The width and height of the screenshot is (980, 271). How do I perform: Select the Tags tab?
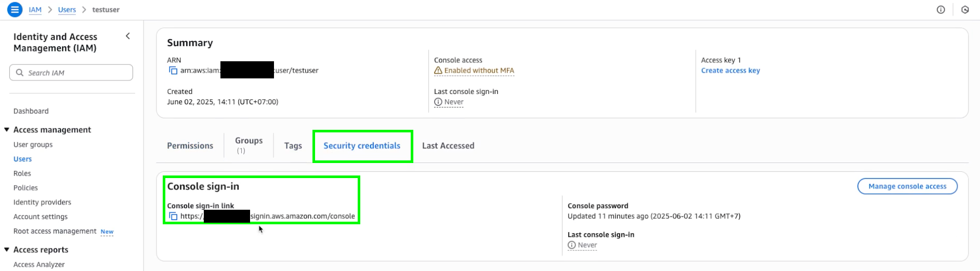[293, 146]
